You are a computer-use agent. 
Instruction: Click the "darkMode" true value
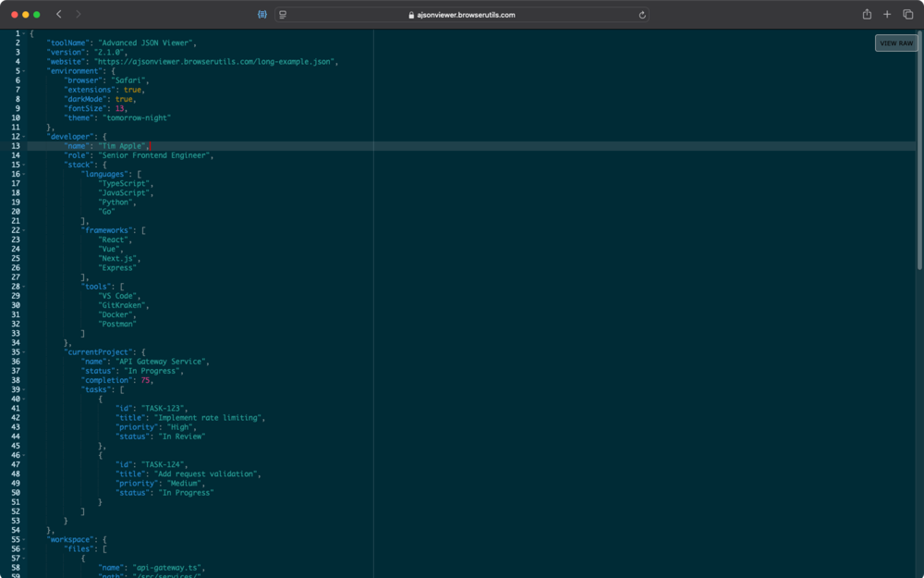[x=124, y=99]
